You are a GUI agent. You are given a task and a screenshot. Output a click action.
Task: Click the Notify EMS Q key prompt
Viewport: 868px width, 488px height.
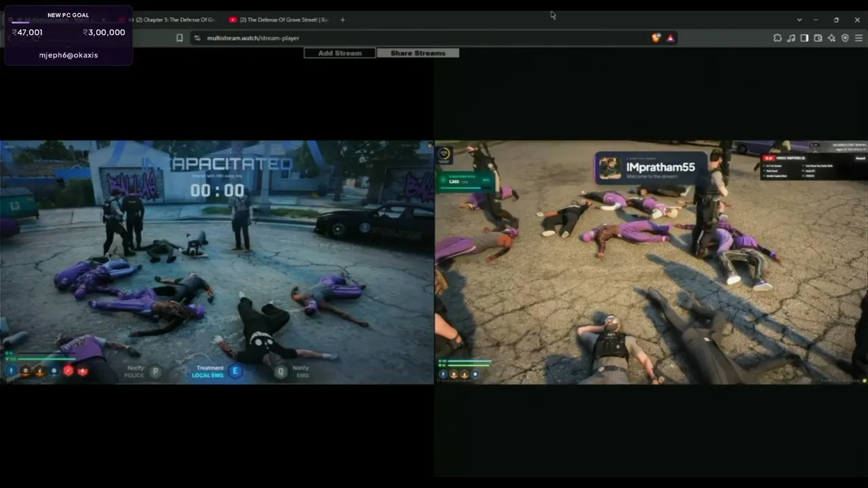[280, 371]
